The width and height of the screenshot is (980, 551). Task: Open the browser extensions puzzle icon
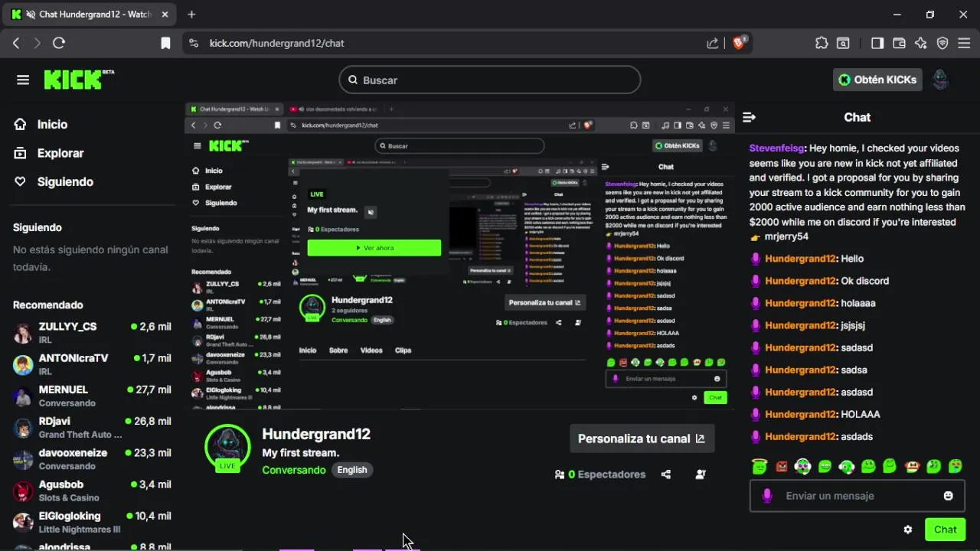tap(822, 43)
